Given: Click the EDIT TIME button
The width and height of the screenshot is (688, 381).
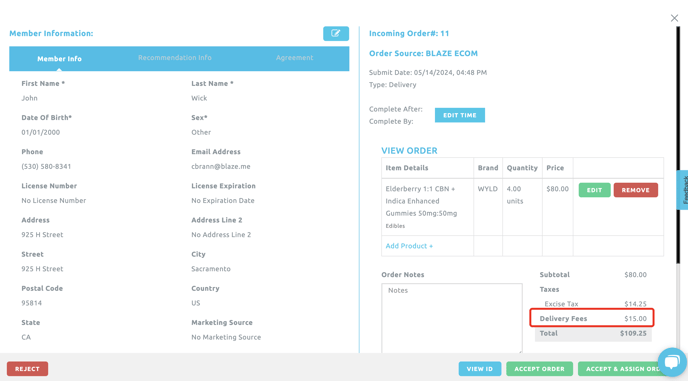Looking at the screenshot, I should click(459, 115).
